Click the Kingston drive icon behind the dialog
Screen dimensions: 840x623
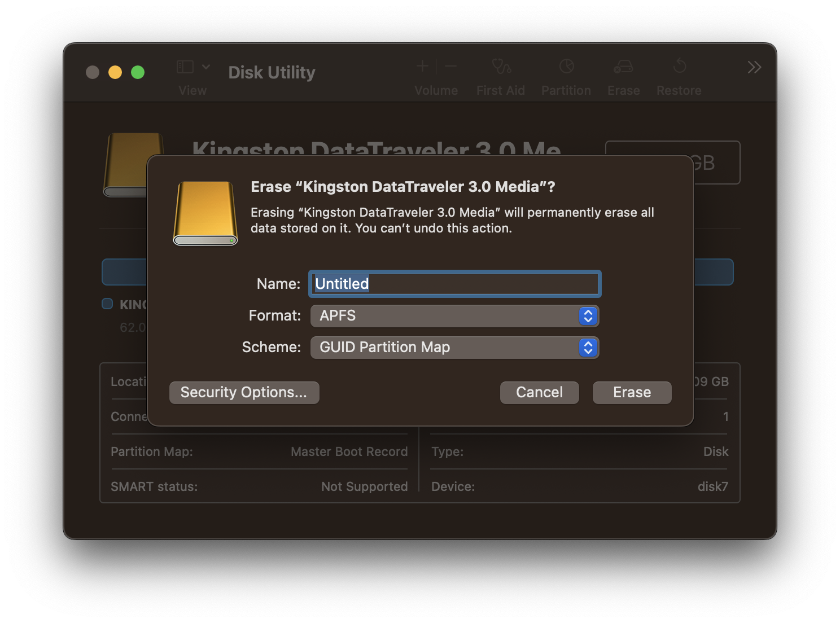(125, 165)
